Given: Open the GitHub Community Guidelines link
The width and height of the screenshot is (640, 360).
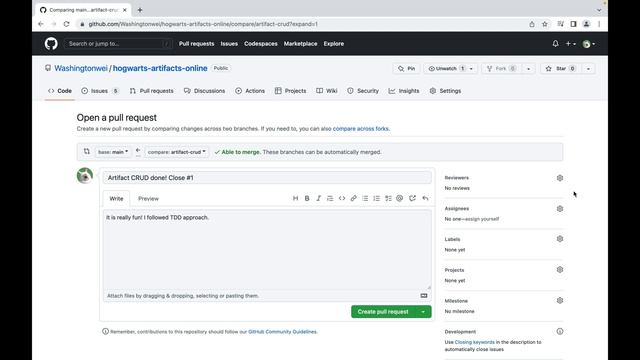Looking at the screenshot, I should [x=282, y=332].
